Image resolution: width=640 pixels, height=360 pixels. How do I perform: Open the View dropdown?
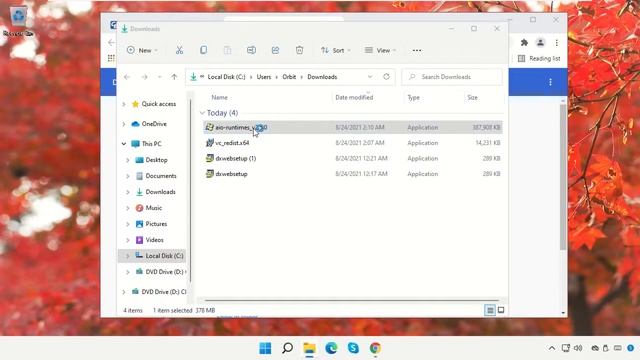(380, 50)
